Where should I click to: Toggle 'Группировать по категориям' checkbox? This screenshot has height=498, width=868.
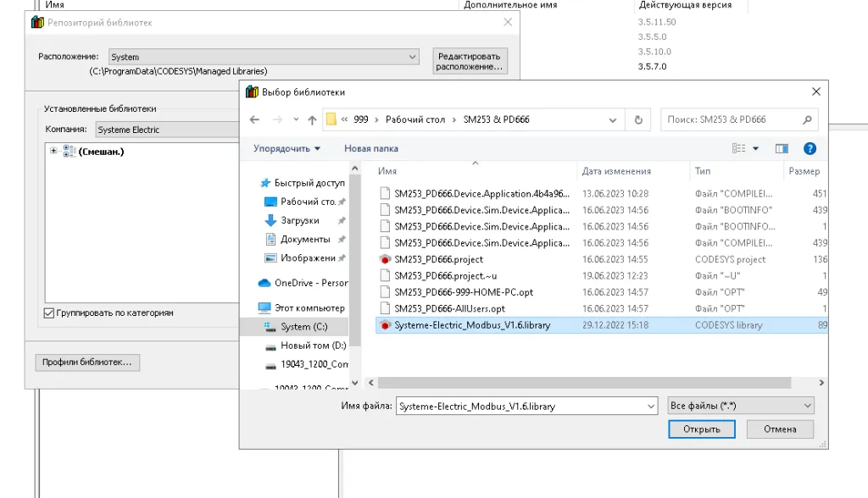coord(49,313)
